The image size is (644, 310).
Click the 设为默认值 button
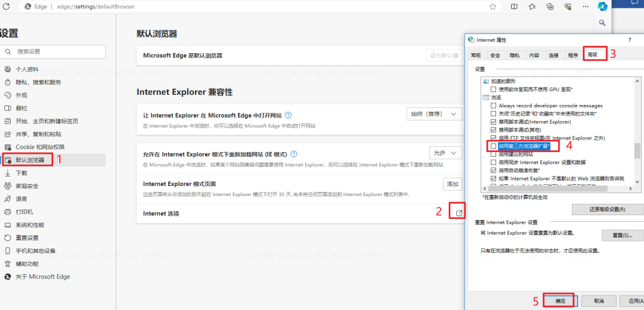444,55
